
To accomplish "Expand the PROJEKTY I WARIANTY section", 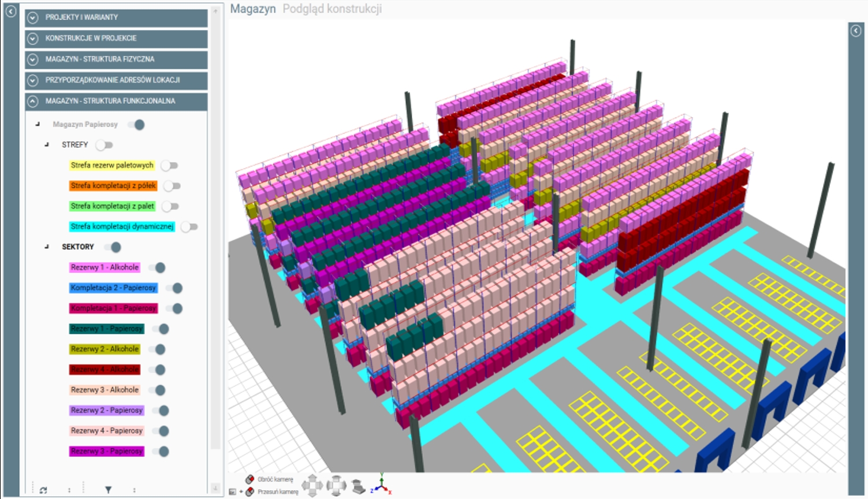I will click(33, 17).
